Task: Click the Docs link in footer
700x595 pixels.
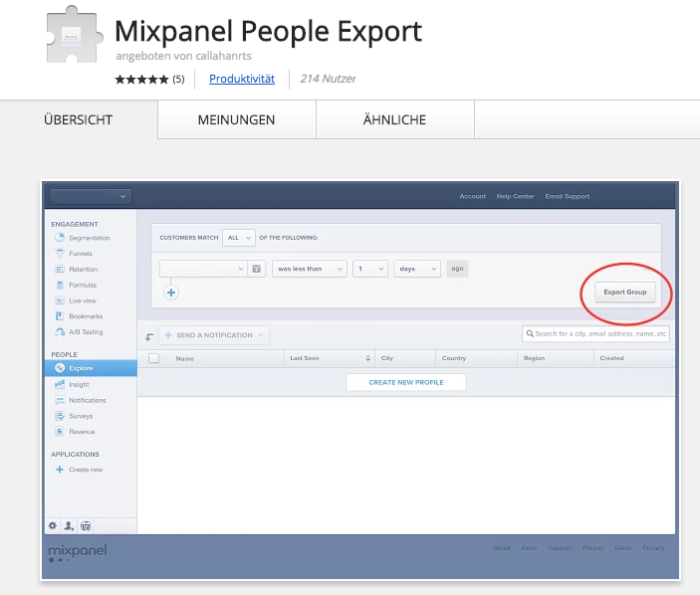Action: [x=529, y=547]
